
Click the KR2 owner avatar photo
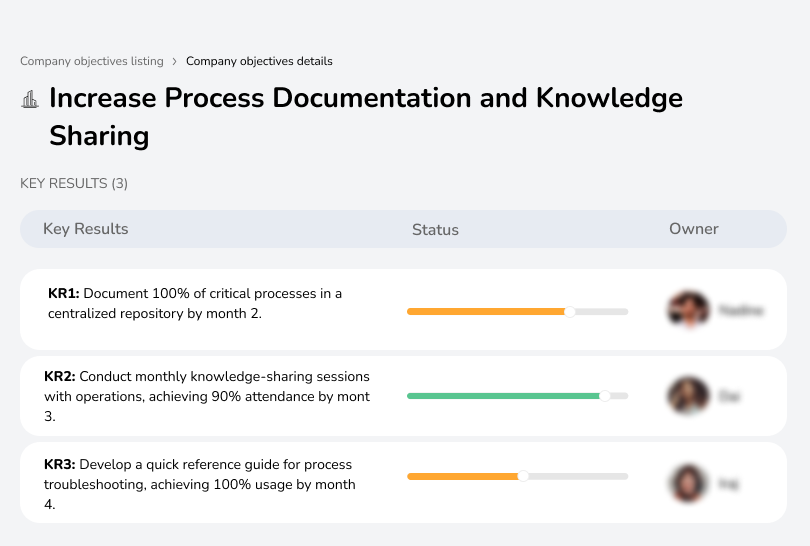coord(688,396)
